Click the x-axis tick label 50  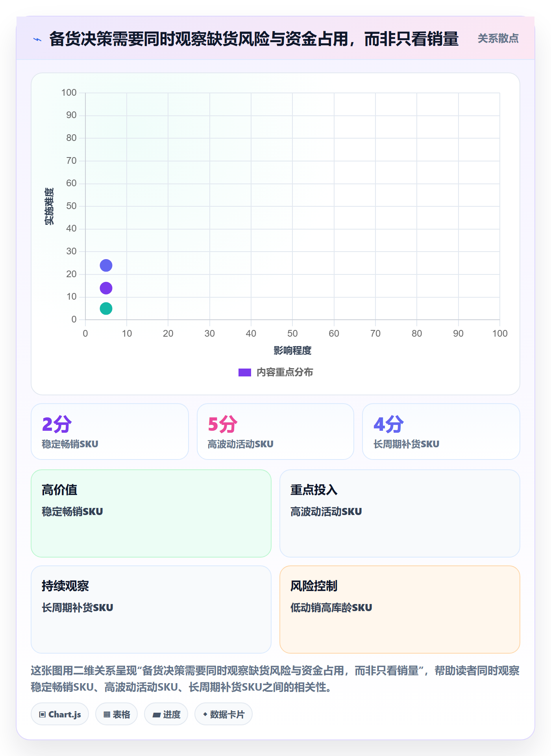click(292, 334)
